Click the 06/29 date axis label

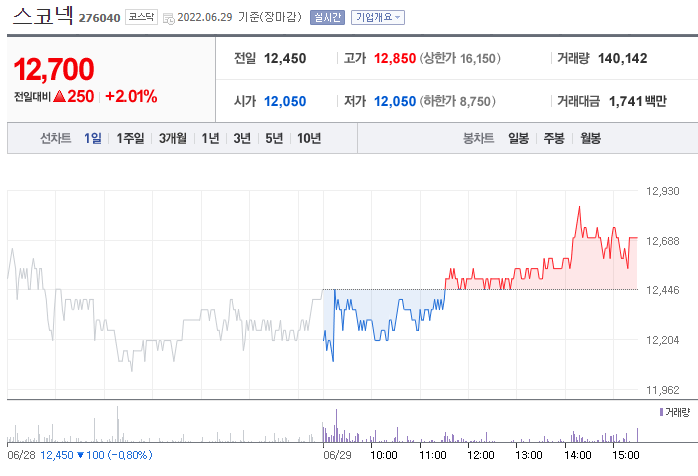(337, 455)
